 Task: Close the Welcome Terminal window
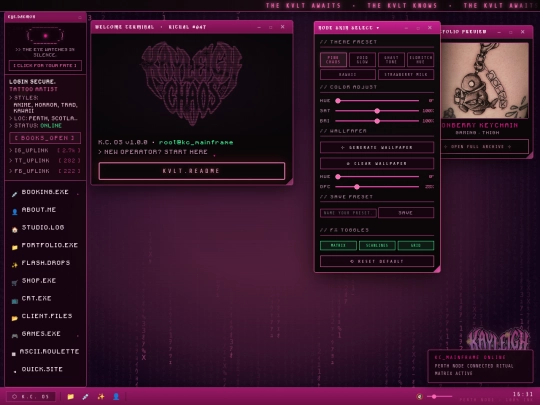point(282,27)
